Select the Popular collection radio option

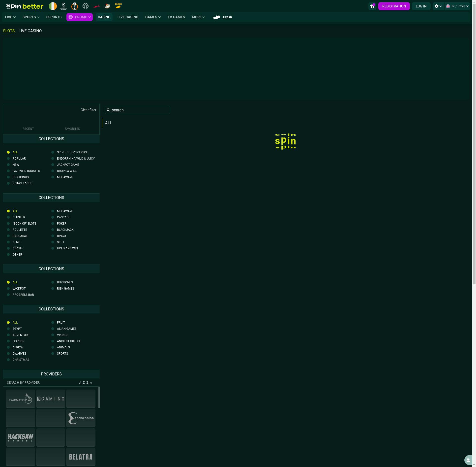point(19,159)
